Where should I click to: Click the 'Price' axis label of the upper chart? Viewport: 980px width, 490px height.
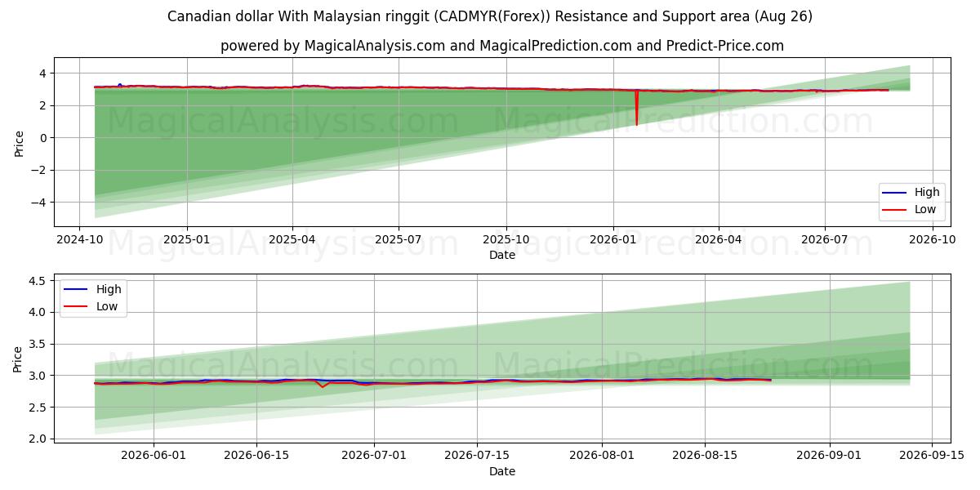[19, 142]
